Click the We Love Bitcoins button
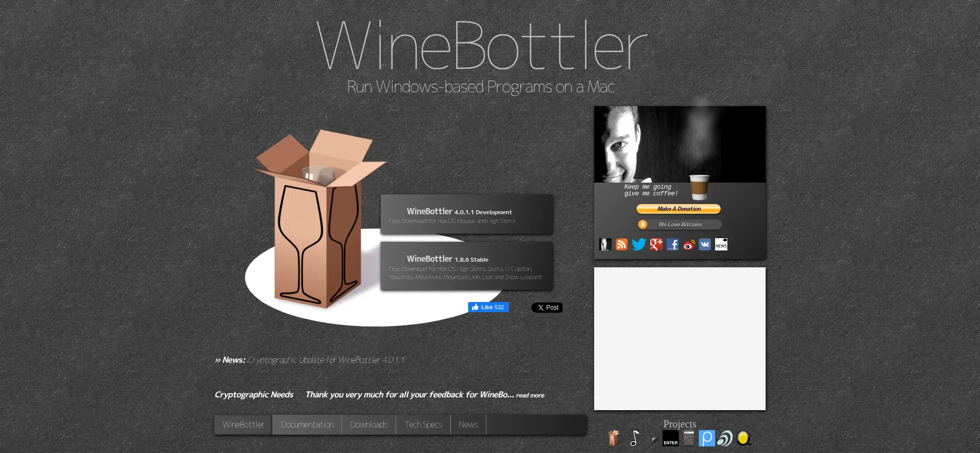 [680, 224]
